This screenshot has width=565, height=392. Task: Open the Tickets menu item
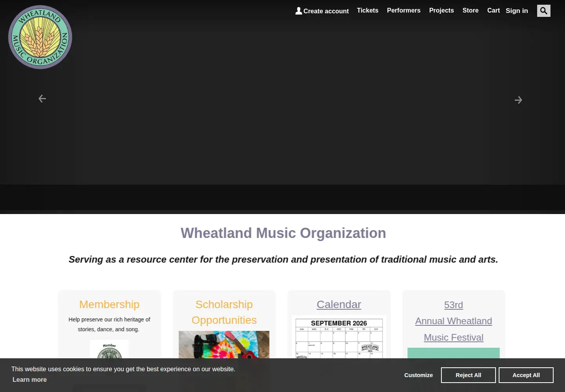coord(368,11)
